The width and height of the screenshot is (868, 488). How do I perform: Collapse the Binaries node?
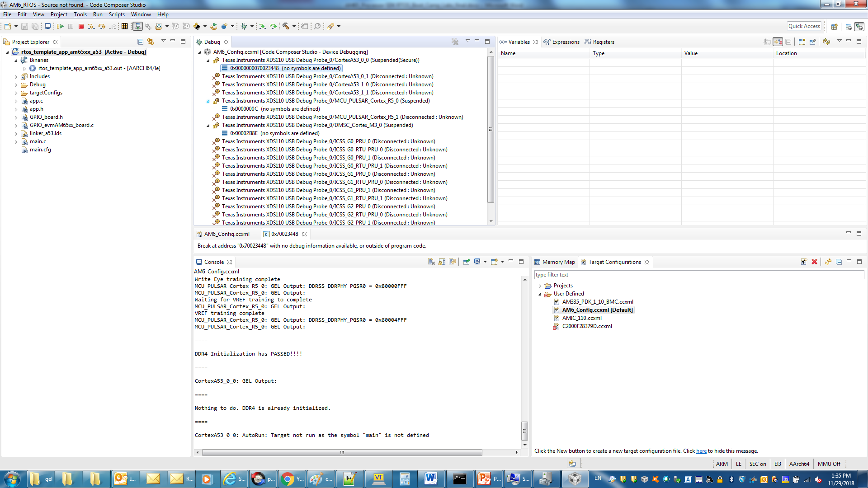coord(16,61)
